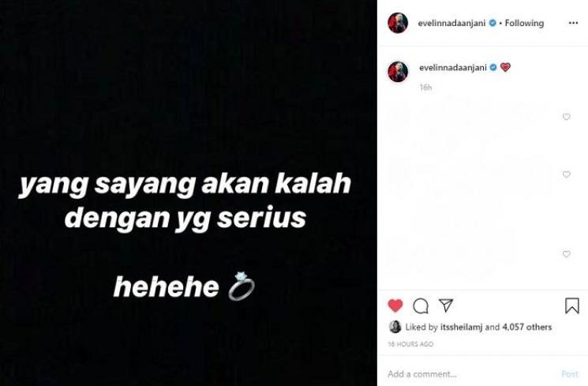Like the first comment's small heart
588x386 pixels.
[566, 117]
